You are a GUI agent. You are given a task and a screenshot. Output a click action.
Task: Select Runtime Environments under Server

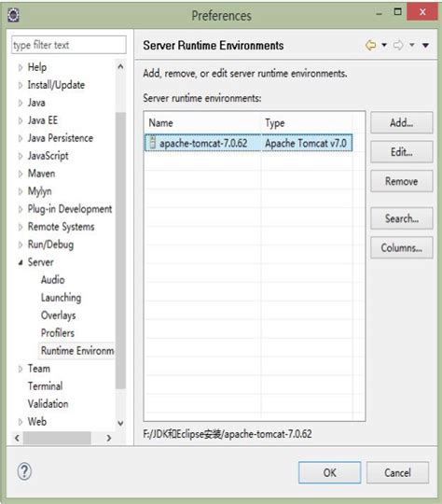point(77,351)
